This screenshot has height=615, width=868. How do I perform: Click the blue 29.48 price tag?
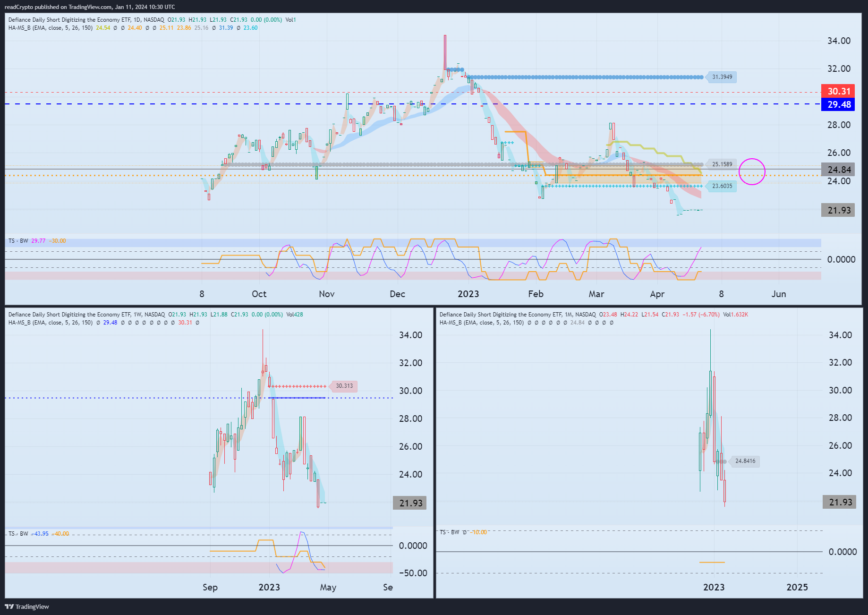pos(838,104)
